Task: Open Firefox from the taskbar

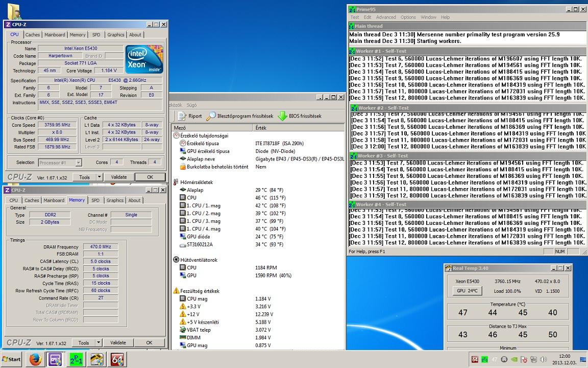Action: (x=35, y=359)
